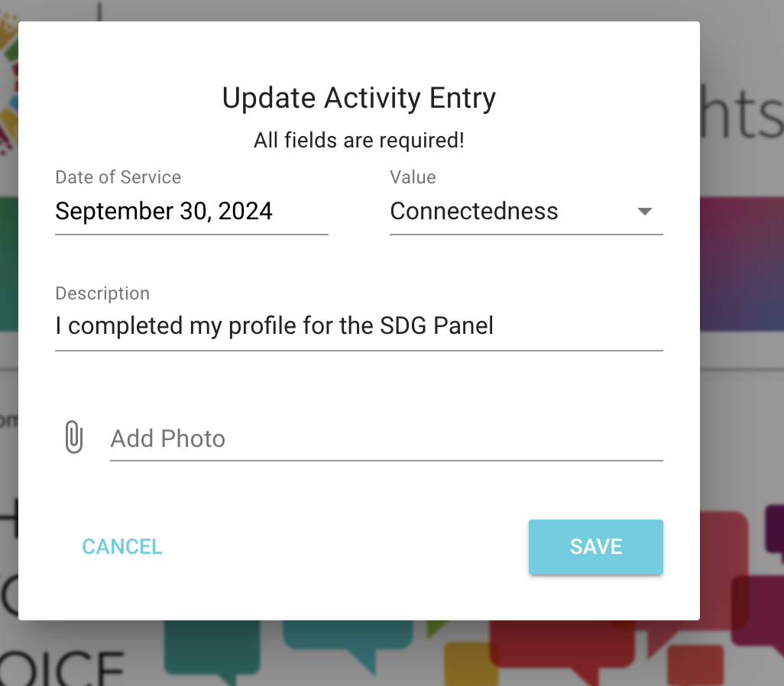Click the Add Photo input field
784x686 pixels.
point(386,439)
